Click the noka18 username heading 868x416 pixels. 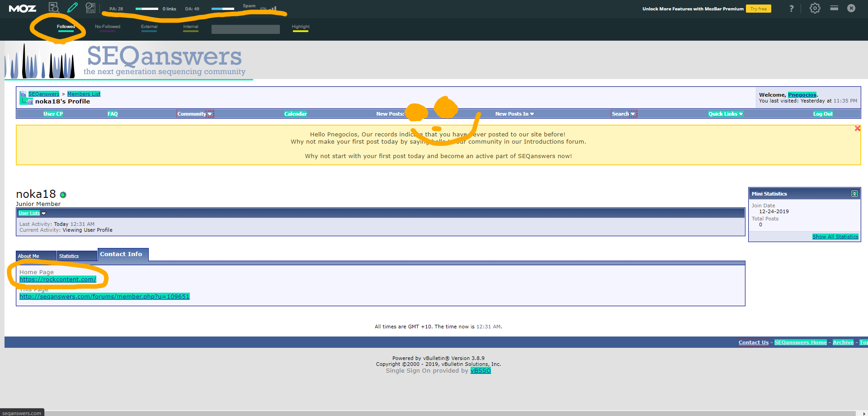coord(36,194)
